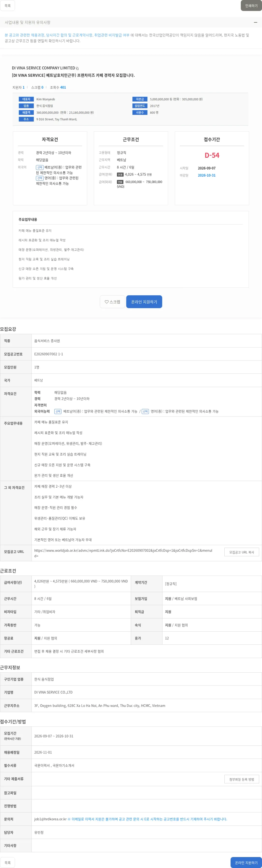Click the 설립연도 2017년 value
Screen dimensions: 262x868
155,106
